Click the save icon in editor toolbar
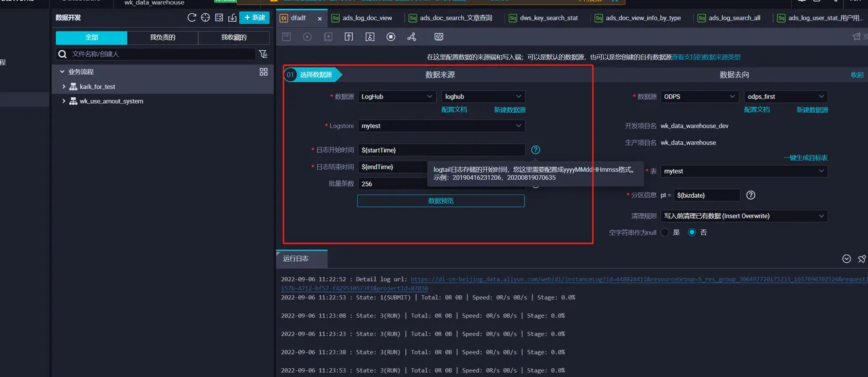868x377 pixels. click(286, 37)
